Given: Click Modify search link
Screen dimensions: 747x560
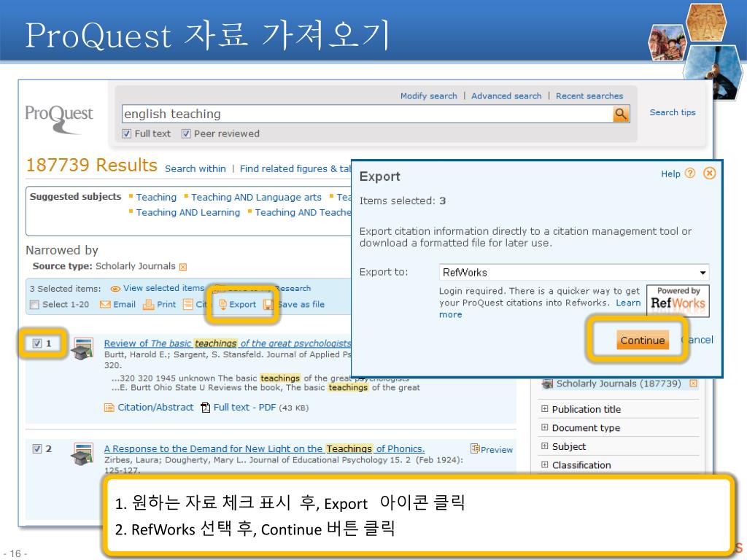Looking at the screenshot, I should [x=428, y=96].
